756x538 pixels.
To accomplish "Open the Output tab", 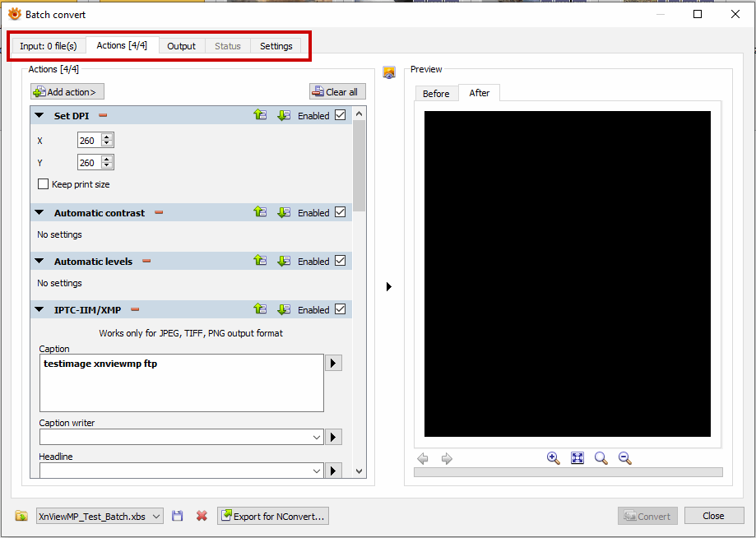I will [x=181, y=46].
